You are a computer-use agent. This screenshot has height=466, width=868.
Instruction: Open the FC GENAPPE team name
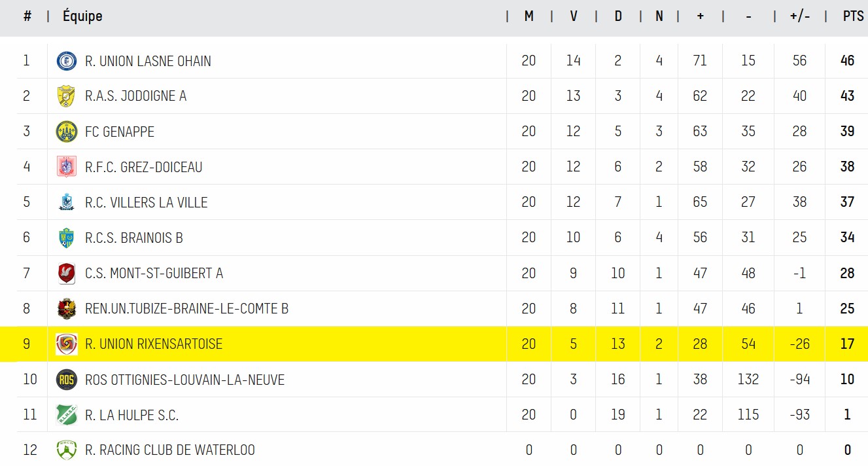point(120,132)
